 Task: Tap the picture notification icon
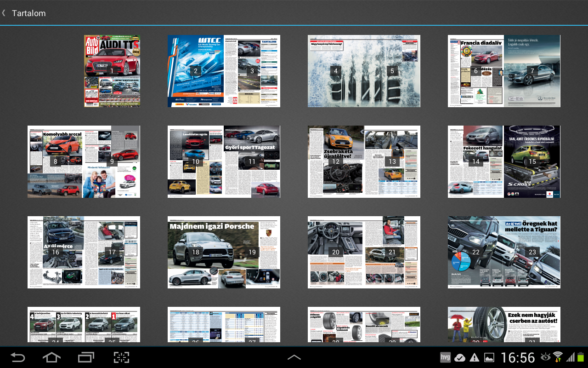(489, 357)
